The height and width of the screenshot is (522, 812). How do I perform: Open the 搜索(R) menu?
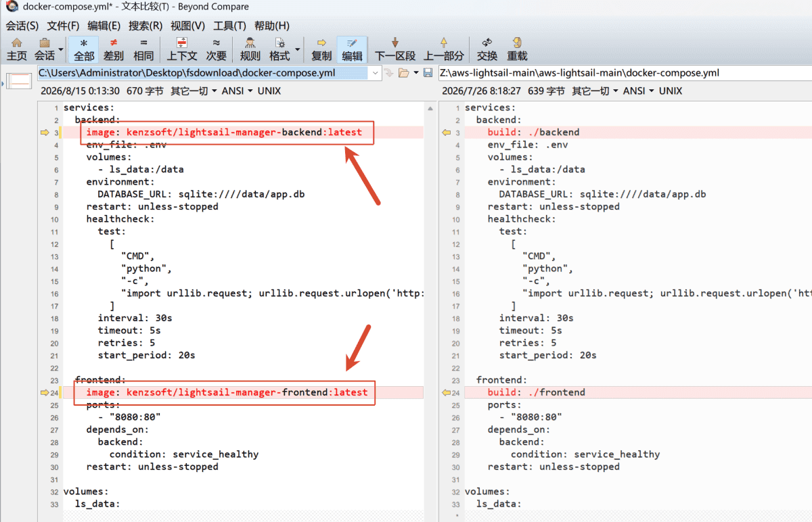pos(145,26)
